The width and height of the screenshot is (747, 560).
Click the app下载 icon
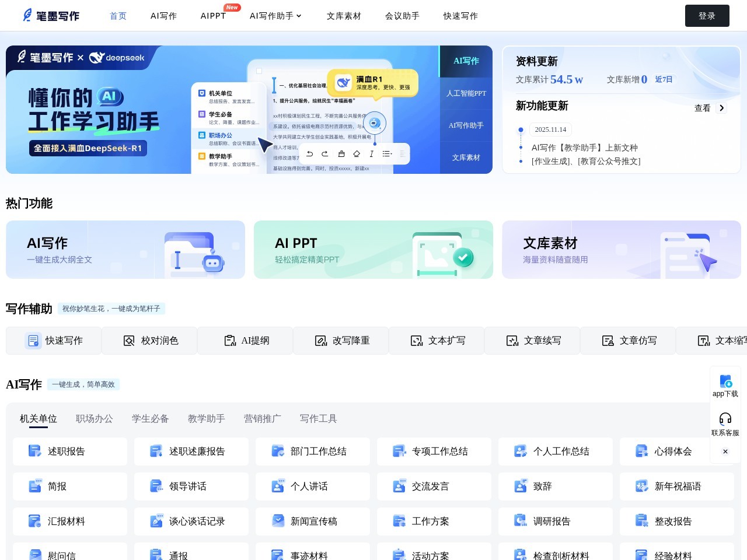725,381
